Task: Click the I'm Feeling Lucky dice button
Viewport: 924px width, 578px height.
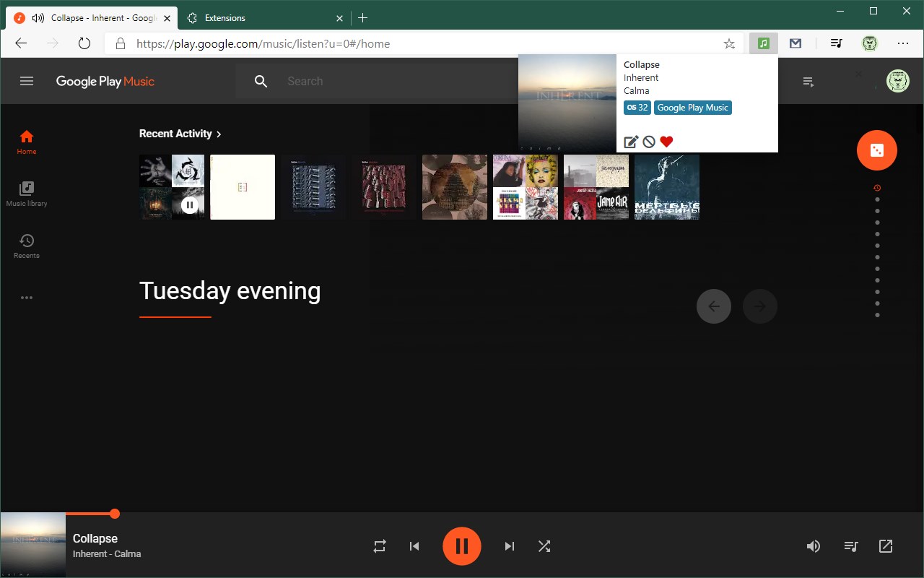Action: [x=877, y=150]
